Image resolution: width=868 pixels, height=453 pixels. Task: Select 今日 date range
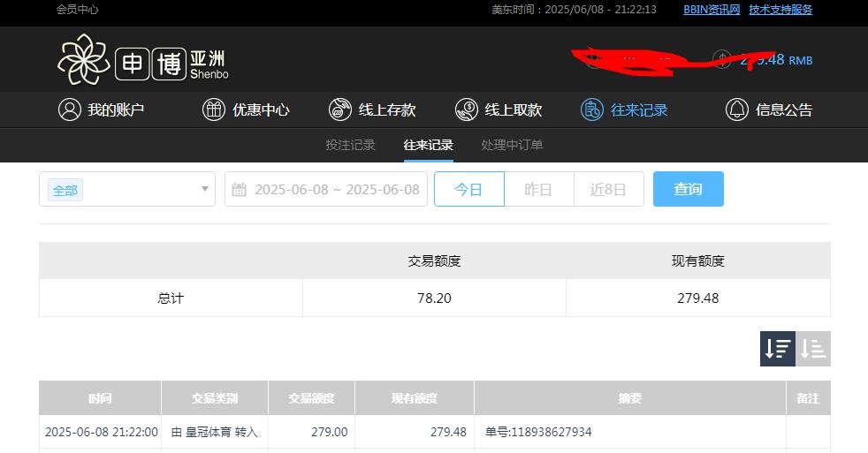pos(468,189)
